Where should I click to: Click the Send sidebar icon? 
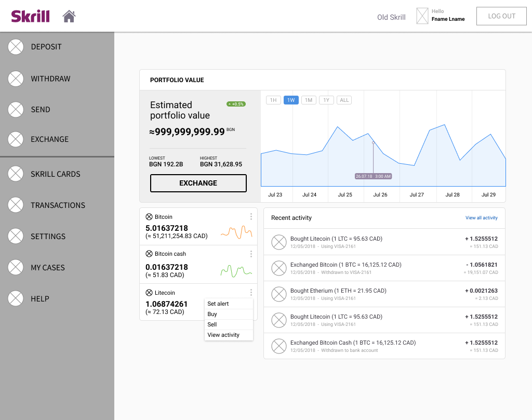click(16, 110)
